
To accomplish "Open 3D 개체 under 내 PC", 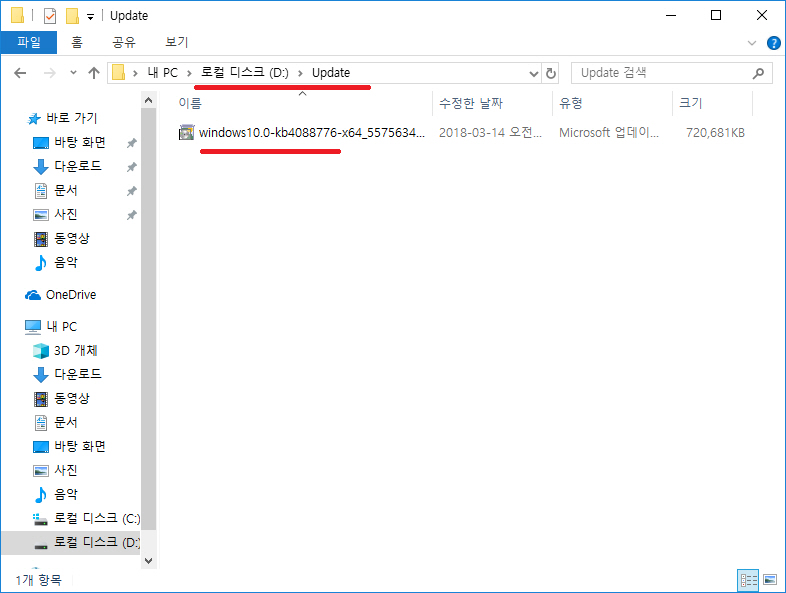I will 76,350.
